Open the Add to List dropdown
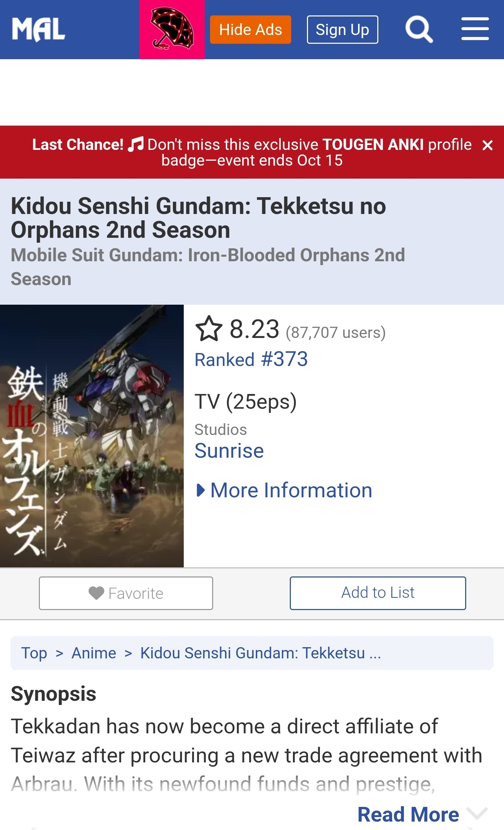504x830 pixels. (378, 593)
